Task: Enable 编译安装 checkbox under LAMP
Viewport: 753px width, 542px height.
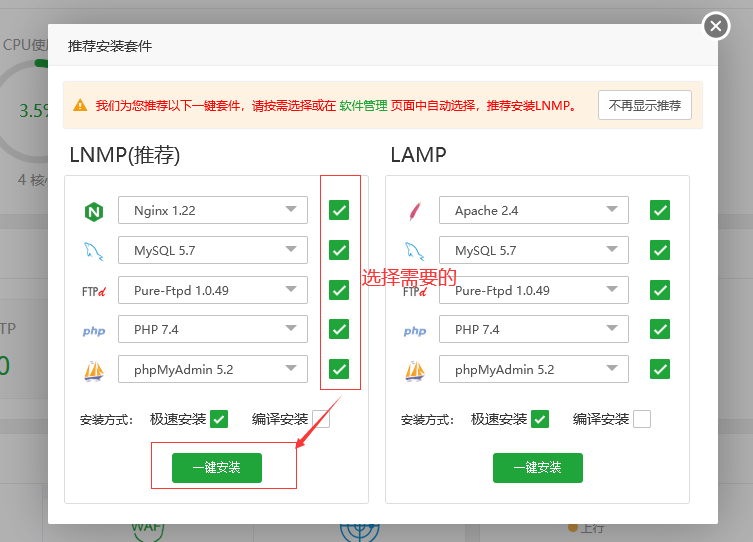Action: [x=642, y=419]
